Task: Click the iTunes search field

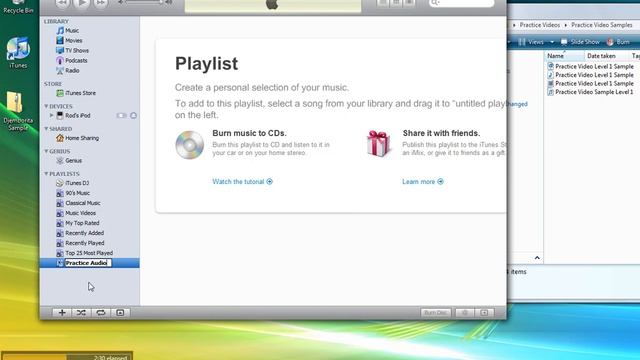Action: click(461, 3)
